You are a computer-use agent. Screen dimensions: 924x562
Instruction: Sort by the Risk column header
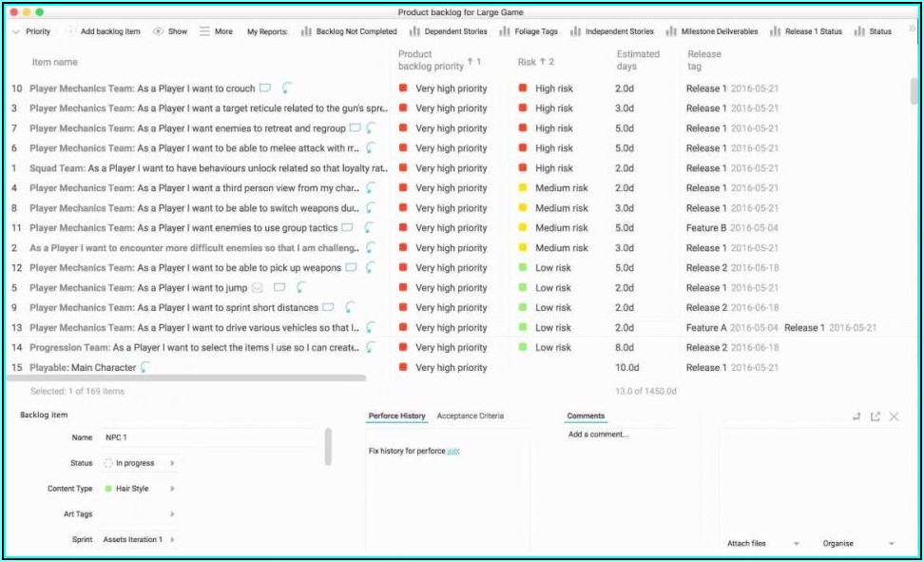(528, 62)
